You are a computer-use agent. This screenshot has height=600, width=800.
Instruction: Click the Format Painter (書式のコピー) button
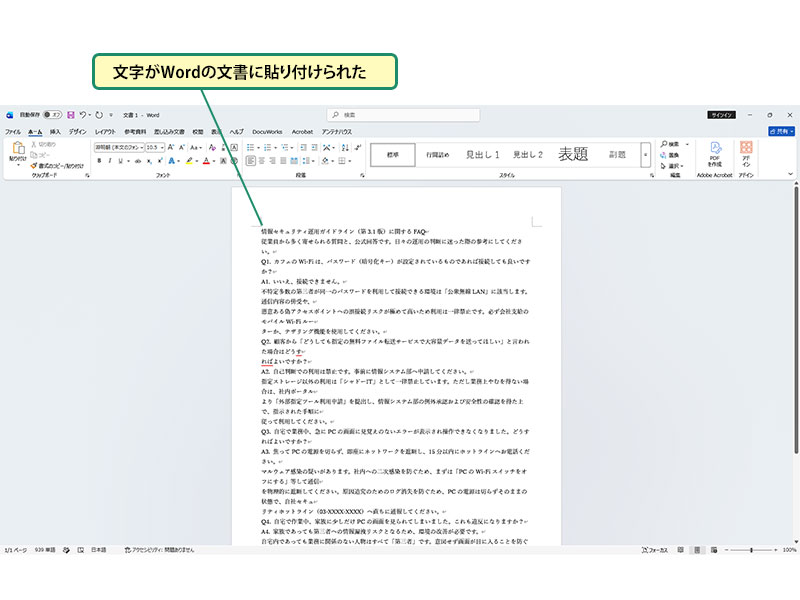click(57, 166)
